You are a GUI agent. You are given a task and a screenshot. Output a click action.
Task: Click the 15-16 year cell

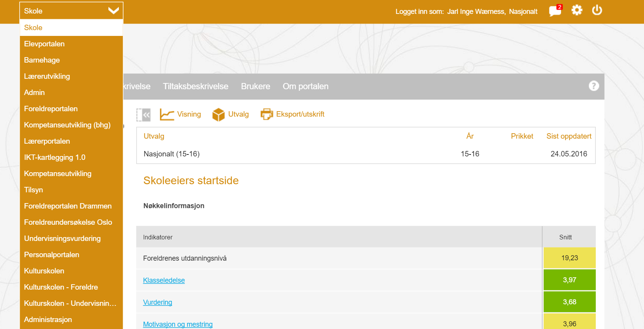coord(470,154)
